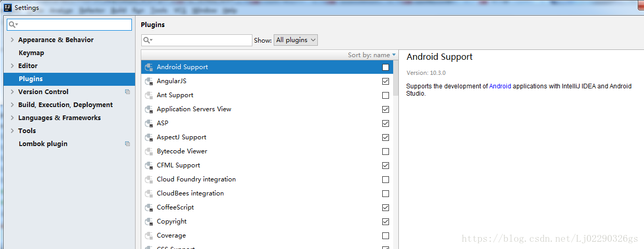Select CloudBees integration in the list
This screenshot has width=644, height=249.
tap(191, 193)
